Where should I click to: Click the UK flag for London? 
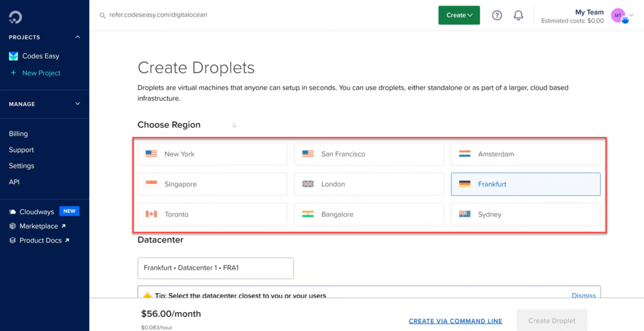click(x=308, y=184)
